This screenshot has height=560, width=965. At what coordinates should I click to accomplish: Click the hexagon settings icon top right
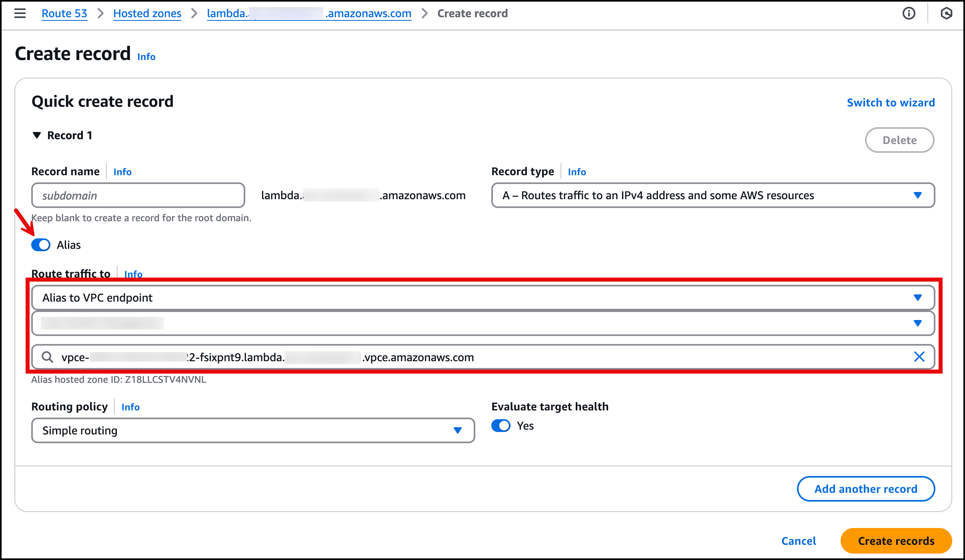pyautogui.click(x=946, y=13)
